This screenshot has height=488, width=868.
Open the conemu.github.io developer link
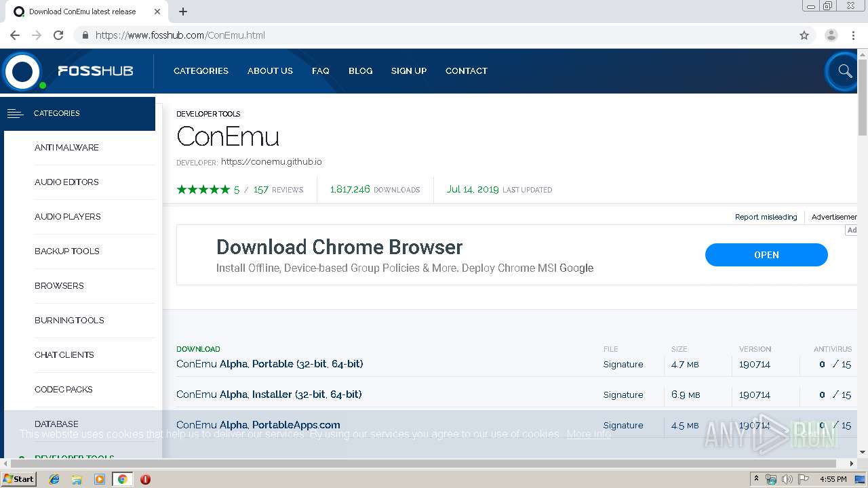click(x=271, y=162)
